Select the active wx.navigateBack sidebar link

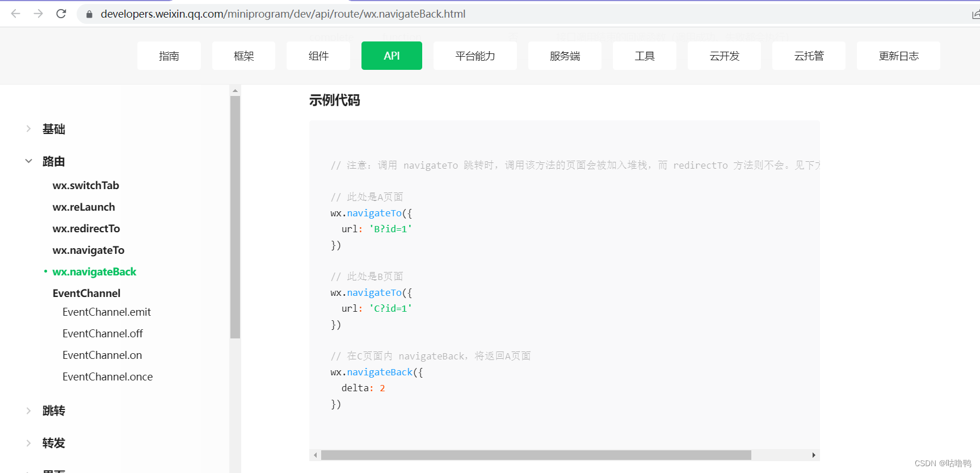click(94, 271)
